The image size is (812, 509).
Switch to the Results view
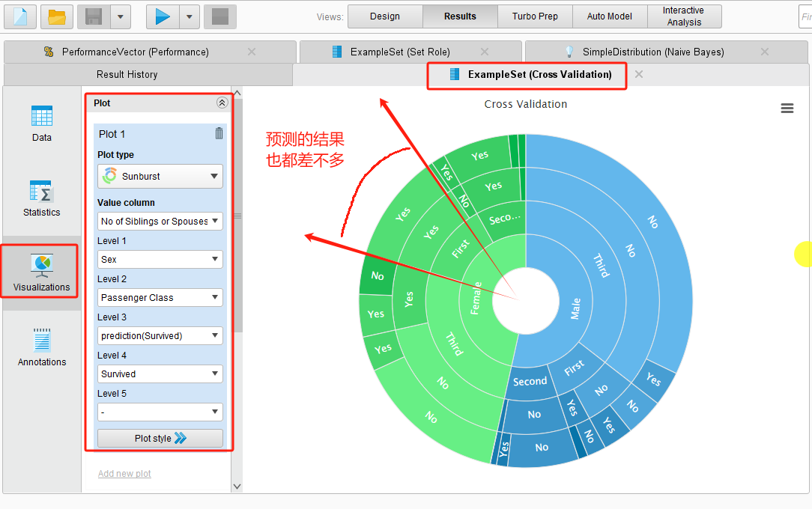tap(460, 16)
